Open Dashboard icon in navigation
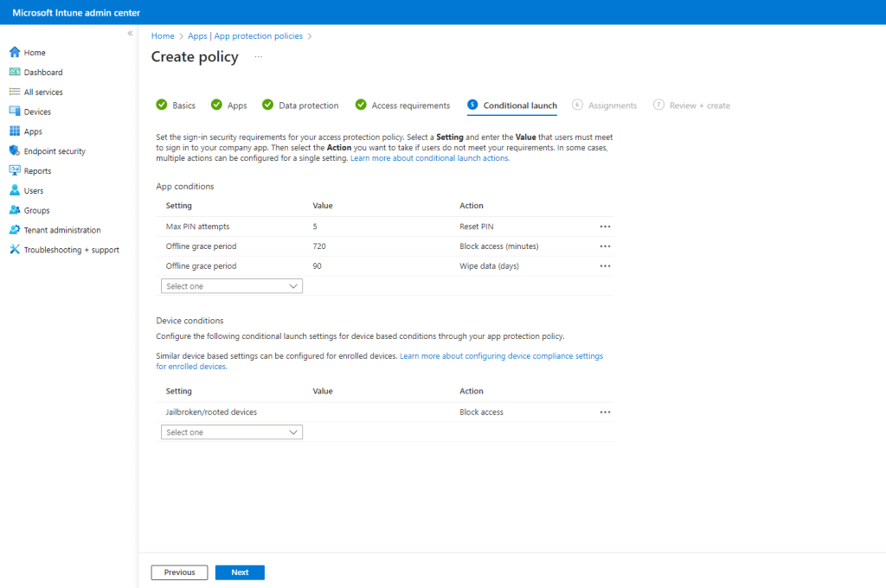 15,73
